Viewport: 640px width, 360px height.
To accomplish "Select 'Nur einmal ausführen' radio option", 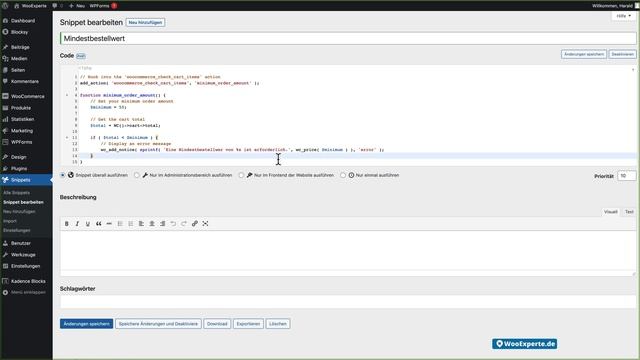I will (343, 175).
